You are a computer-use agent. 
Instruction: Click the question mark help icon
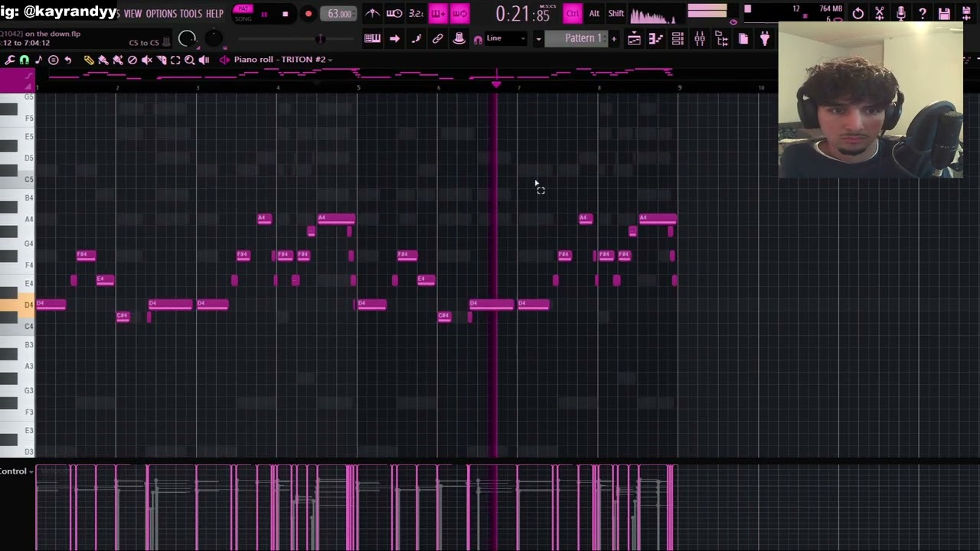[923, 14]
